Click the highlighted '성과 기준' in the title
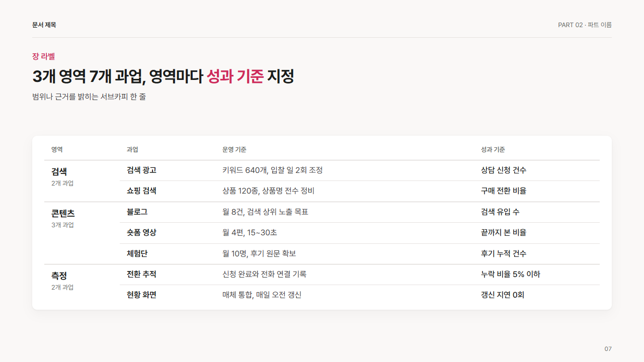 235,76
